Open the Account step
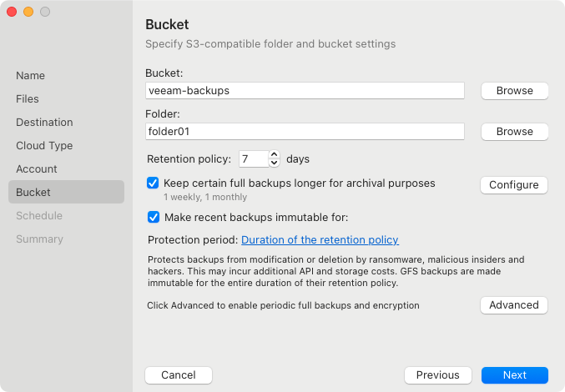The image size is (565, 392). click(x=37, y=168)
